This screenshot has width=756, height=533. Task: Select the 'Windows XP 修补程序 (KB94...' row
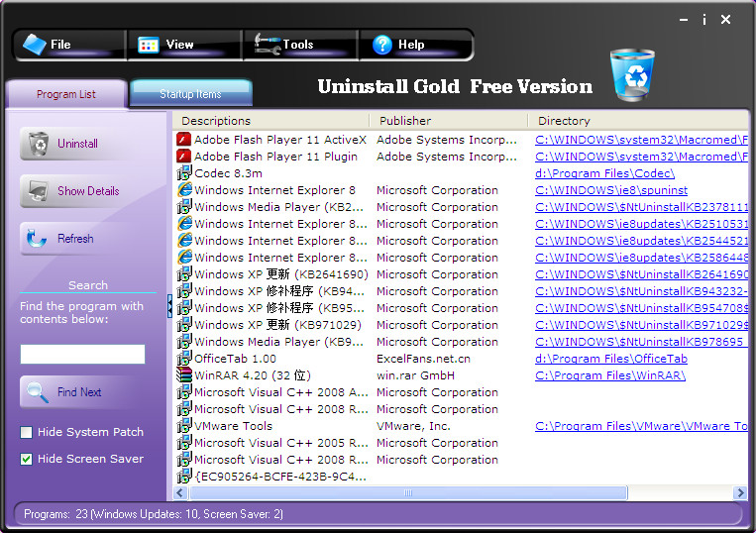pyautogui.click(x=461, y=291)
